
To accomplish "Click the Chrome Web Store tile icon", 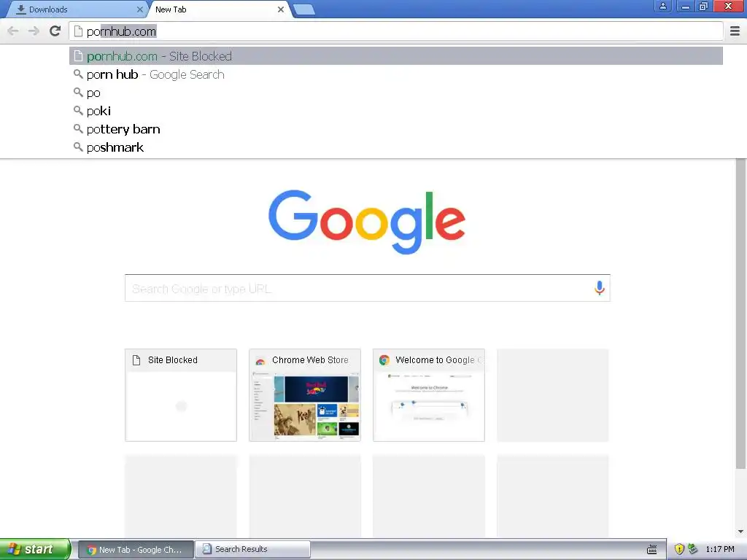I will tap(260, 360).
